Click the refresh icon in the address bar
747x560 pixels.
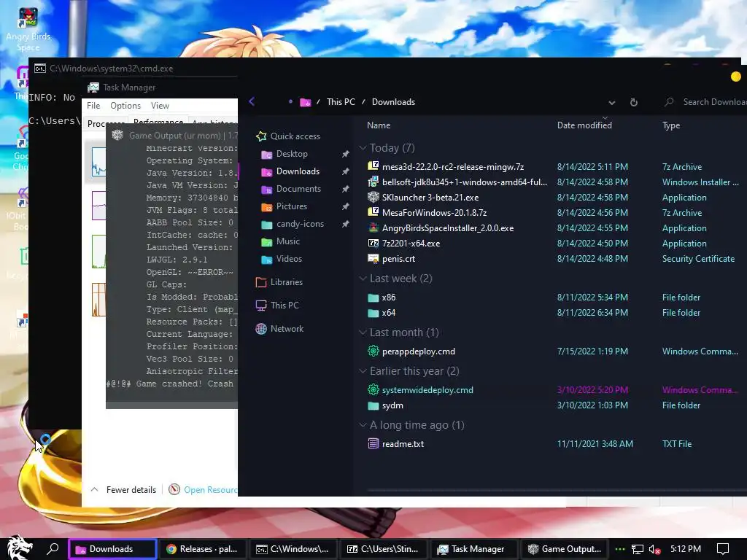point(634,102)
